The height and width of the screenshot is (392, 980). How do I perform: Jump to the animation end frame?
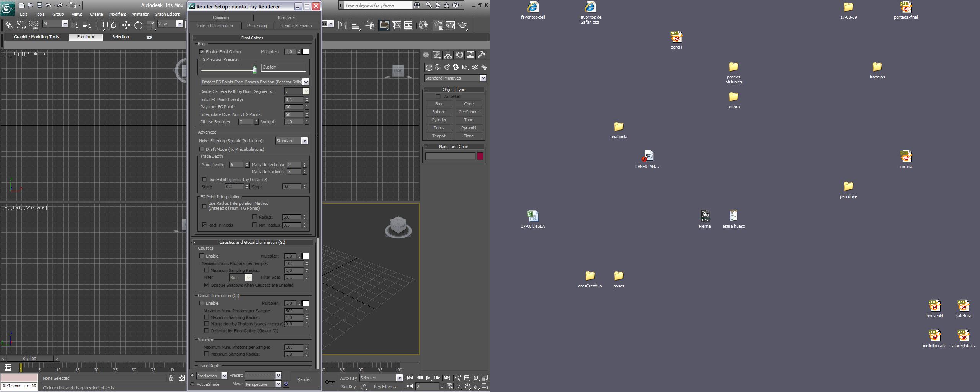click(x=447, y=378)
